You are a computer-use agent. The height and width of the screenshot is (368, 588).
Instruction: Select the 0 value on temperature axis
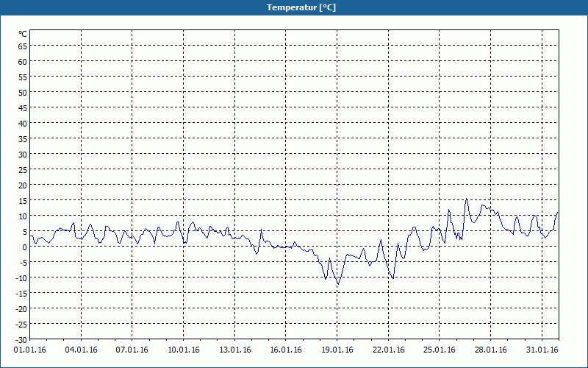(25, 247)
